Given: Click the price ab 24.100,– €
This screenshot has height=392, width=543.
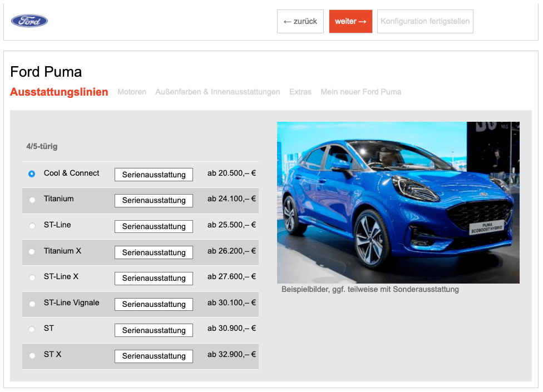Looking at the screenshot, I should point(231,199).
